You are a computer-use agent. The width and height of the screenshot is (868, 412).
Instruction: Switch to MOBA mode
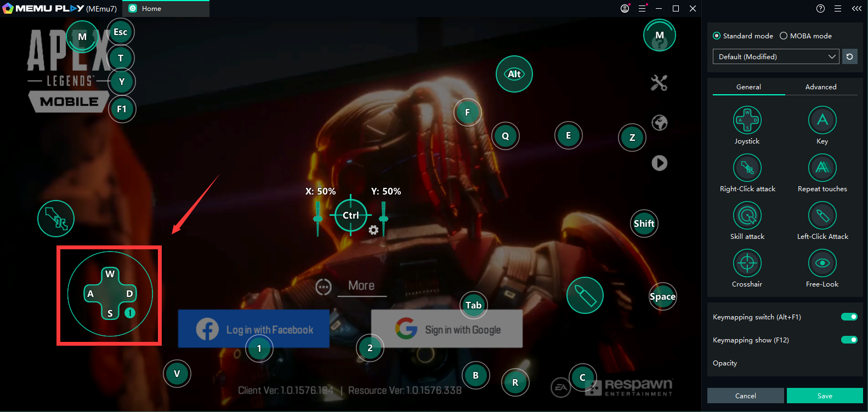pyautogui.click(x=784, y=36)
